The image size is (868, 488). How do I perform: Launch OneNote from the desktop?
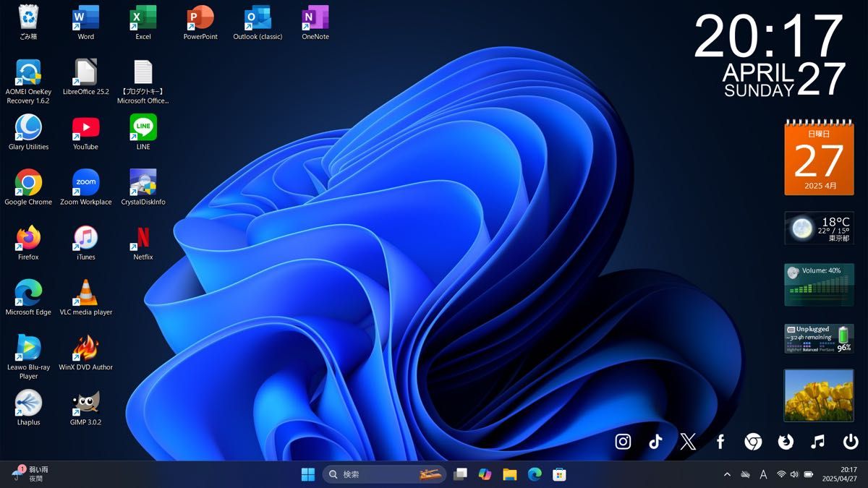[315, 22]
